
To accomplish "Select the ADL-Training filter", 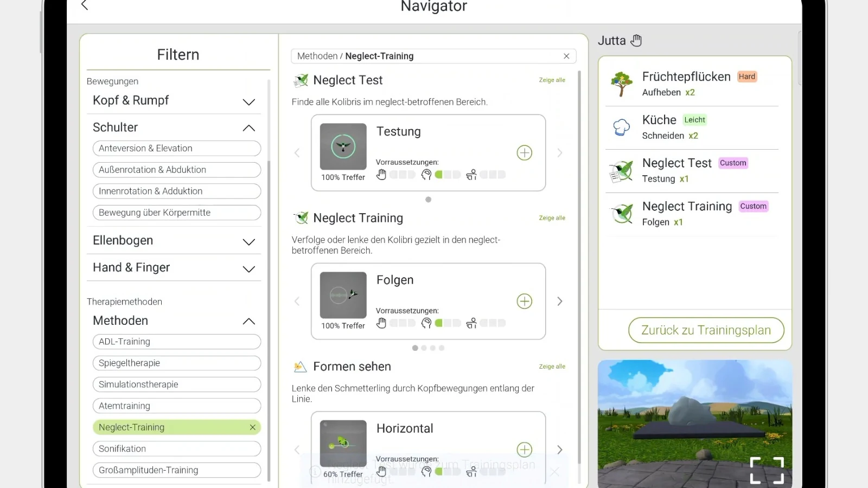I will pyautogui.click(x=177, y=342).
